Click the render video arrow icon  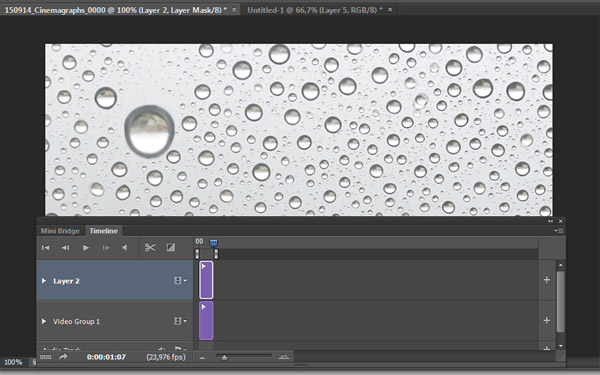pyautogui.click(x=63, y=357)
